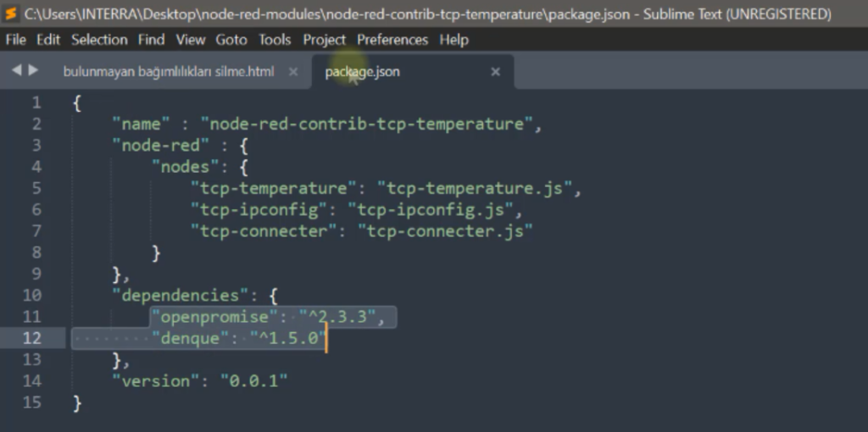Click the "openpromise" dependency name
This screenshot has width=868, height=432.
click(x=214, y=317)
